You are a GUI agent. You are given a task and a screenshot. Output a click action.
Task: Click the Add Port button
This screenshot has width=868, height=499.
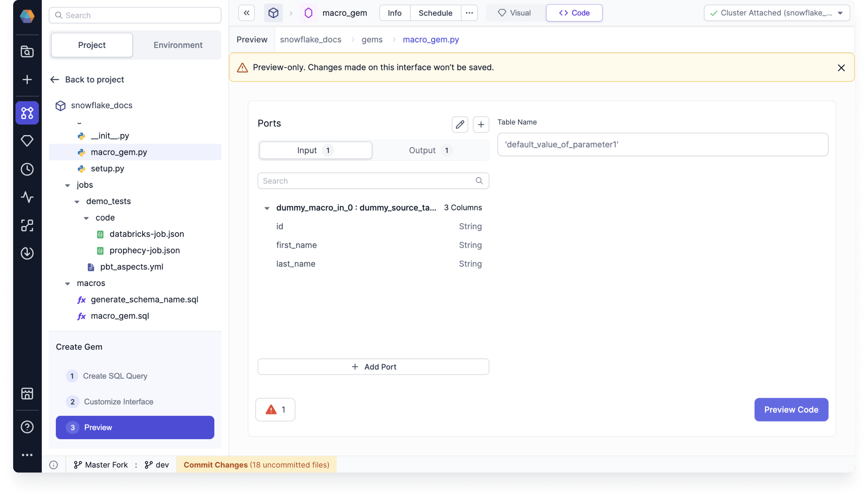point(373,367)
